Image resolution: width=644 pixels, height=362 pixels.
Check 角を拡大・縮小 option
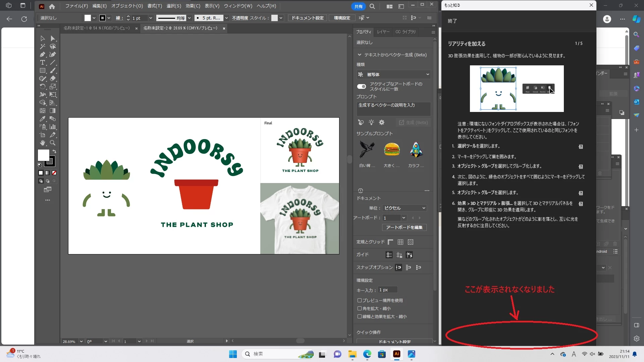point(360,308)
